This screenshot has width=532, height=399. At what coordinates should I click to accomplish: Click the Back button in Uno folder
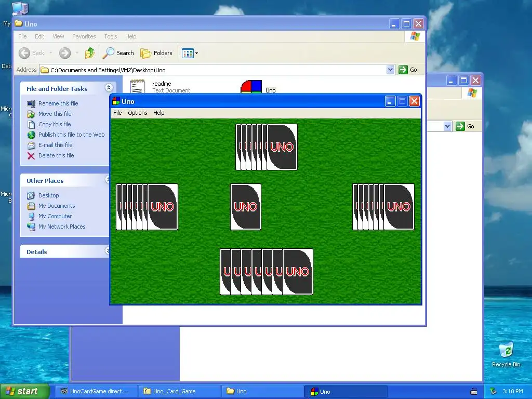point(32,53)
